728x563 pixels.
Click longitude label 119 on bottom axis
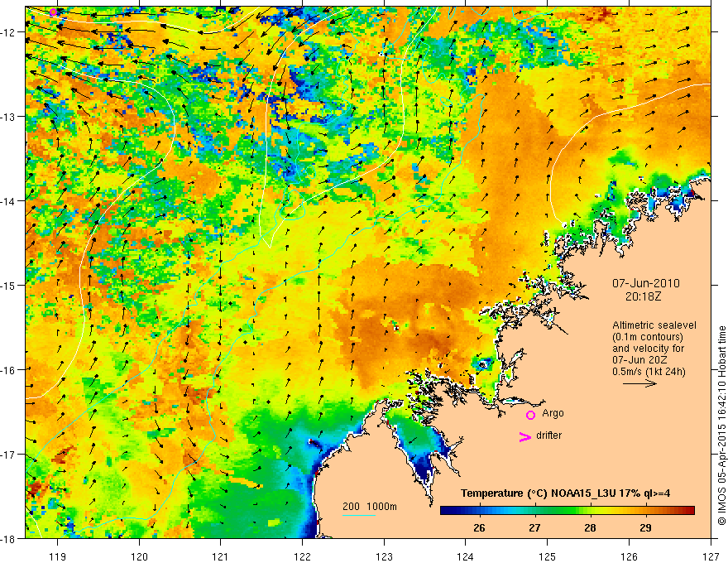[x=57, y=556]
